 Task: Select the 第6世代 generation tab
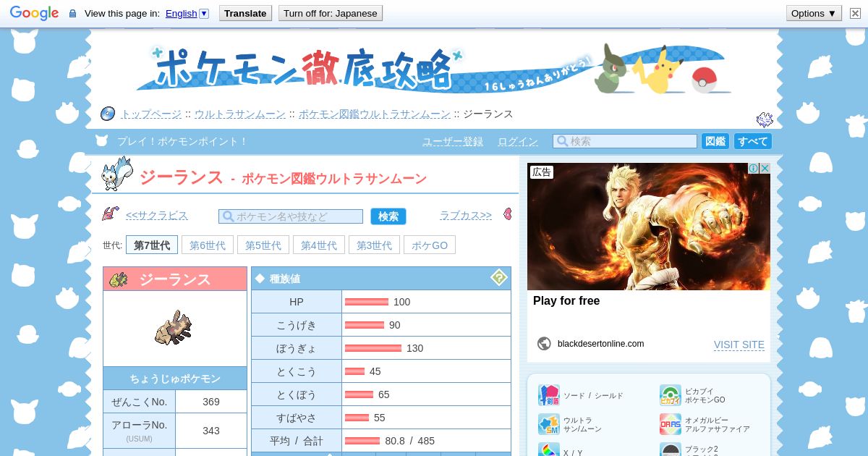coord(208,245)
